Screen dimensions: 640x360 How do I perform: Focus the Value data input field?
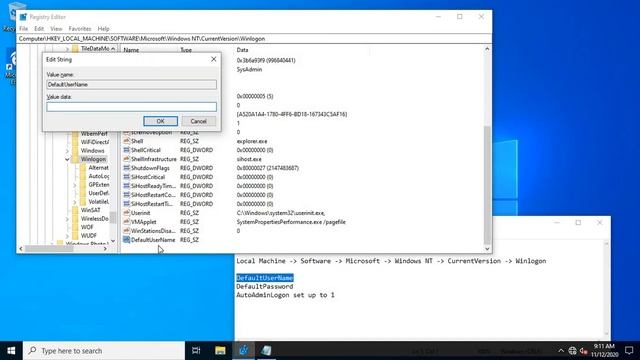(131, 107)
